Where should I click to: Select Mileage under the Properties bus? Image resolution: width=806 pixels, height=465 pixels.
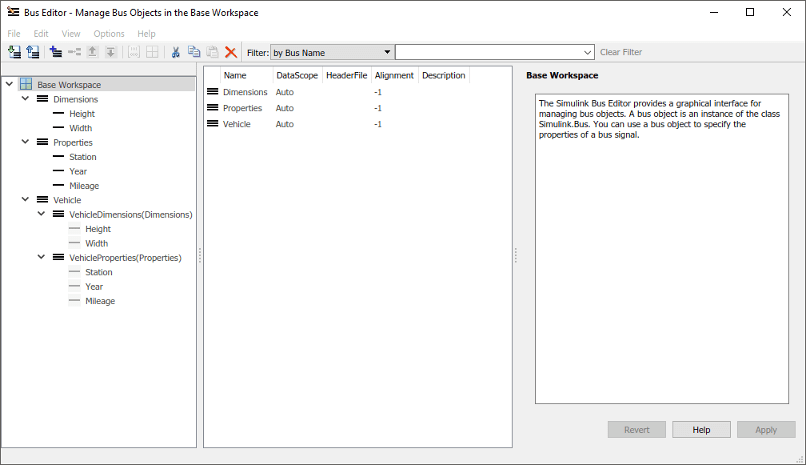[x=84, y=185]
